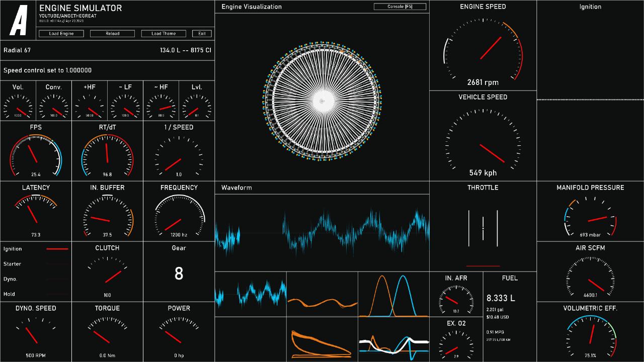Click the Torque gauge dial
This screenshot has width=644, height=362.
[107, 334]
